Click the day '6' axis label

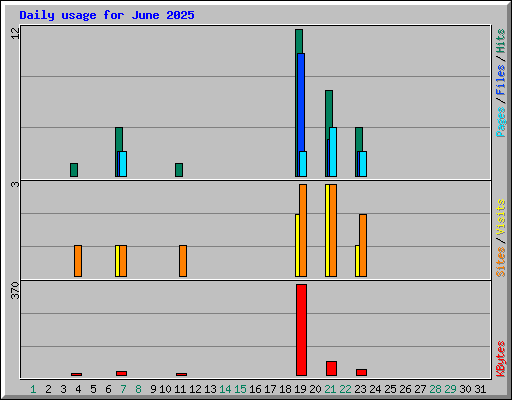point(108,389)
